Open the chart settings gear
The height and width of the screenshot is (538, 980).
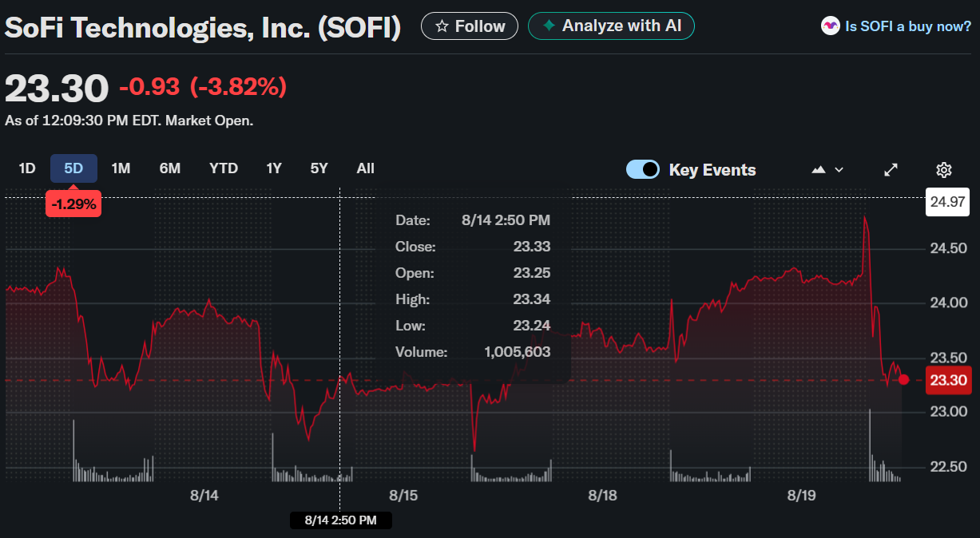coord(943,169)
